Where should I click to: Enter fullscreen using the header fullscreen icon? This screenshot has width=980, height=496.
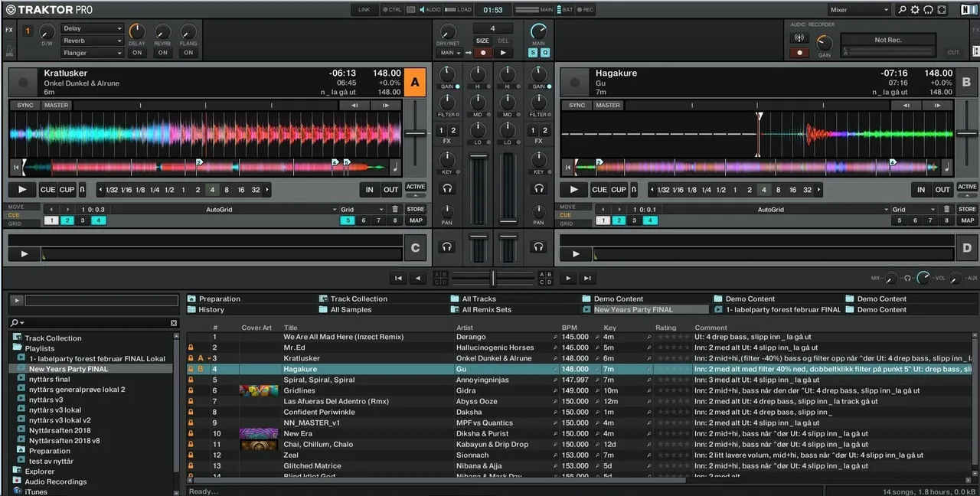[x=941, y=10]
